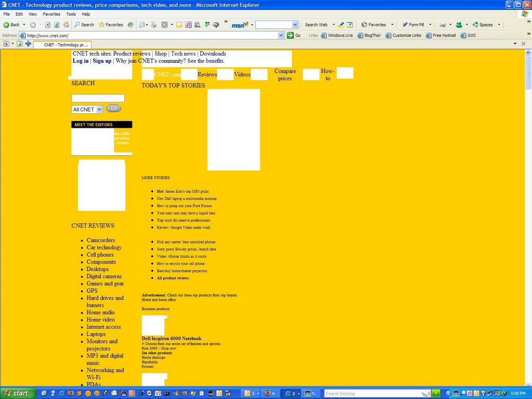Open the Edit menu
Viewport: 532px width, 399px height.
coord(19,14)
